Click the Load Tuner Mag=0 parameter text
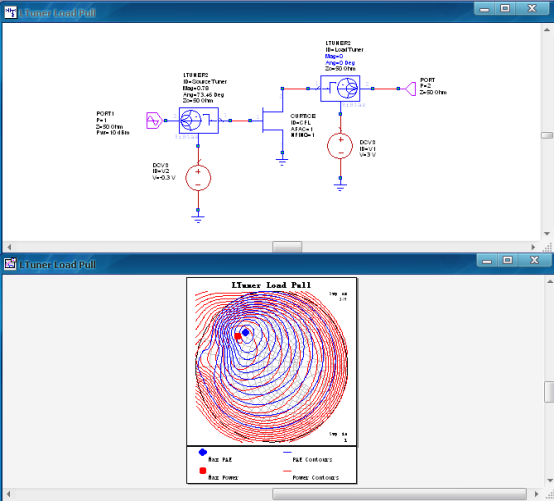This screenshot has width=554, height=502. [334, 56]
